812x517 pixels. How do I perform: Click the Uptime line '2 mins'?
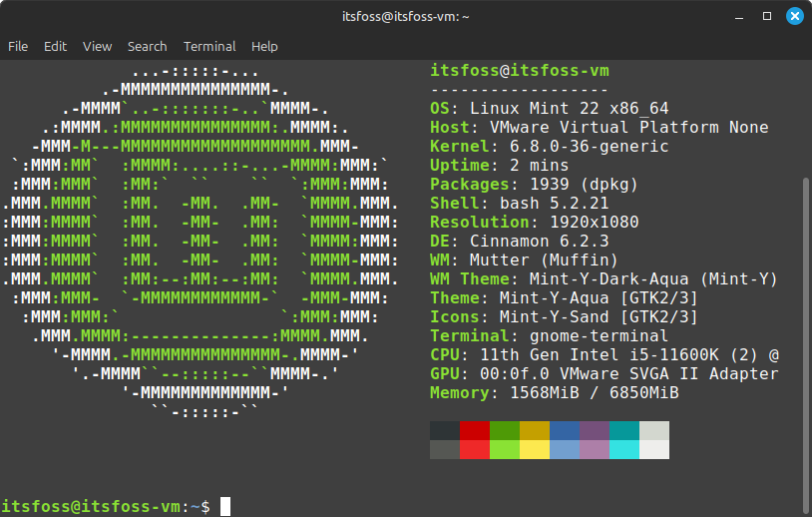[499, 166]
